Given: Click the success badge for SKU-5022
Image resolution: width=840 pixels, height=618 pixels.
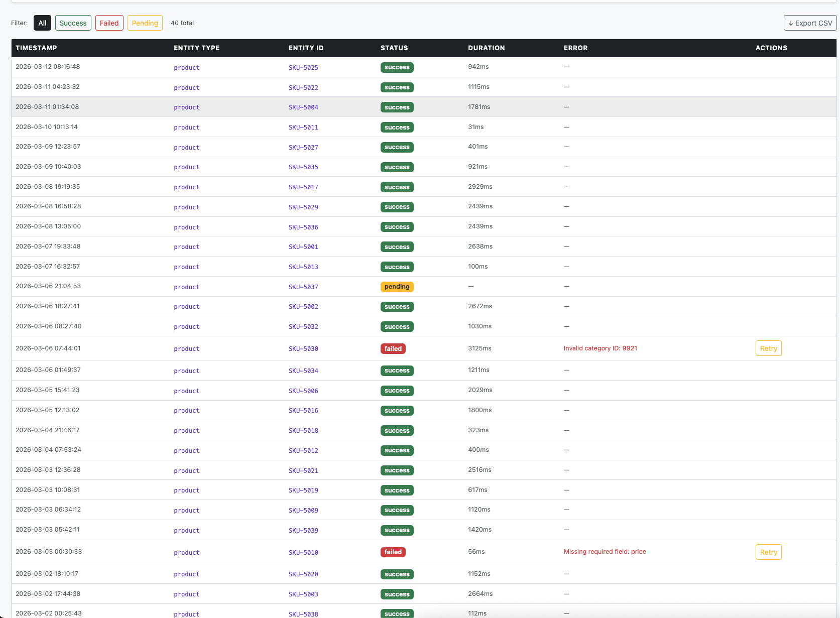Looking at the screenshot, I should 397,87.
